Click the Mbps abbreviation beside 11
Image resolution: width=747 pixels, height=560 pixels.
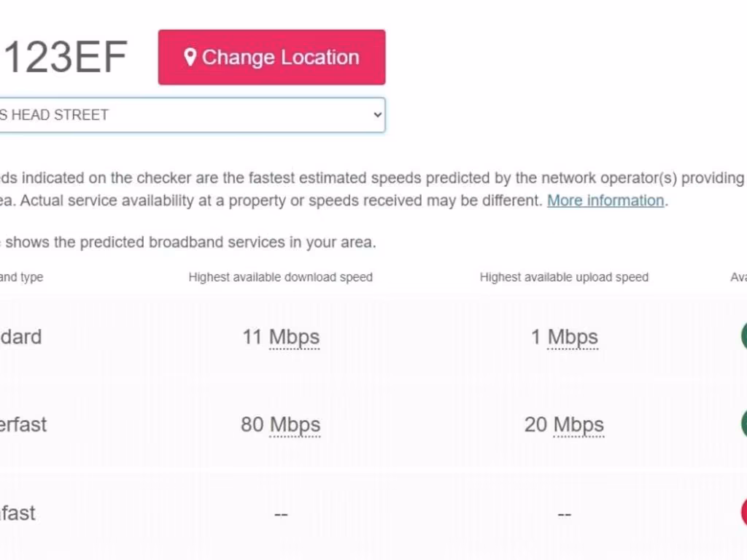point(294,338)
